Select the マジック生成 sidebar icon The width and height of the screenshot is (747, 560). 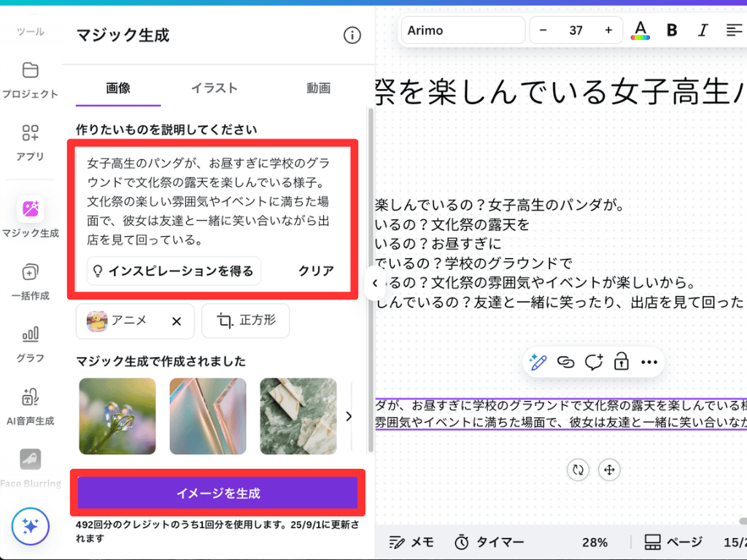click(31, 209)
